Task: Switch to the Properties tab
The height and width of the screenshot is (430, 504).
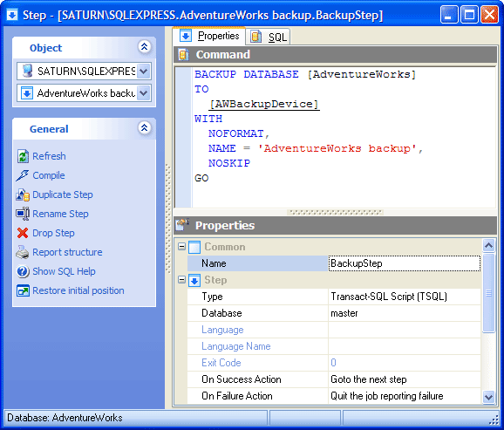Action: (209, 36)
